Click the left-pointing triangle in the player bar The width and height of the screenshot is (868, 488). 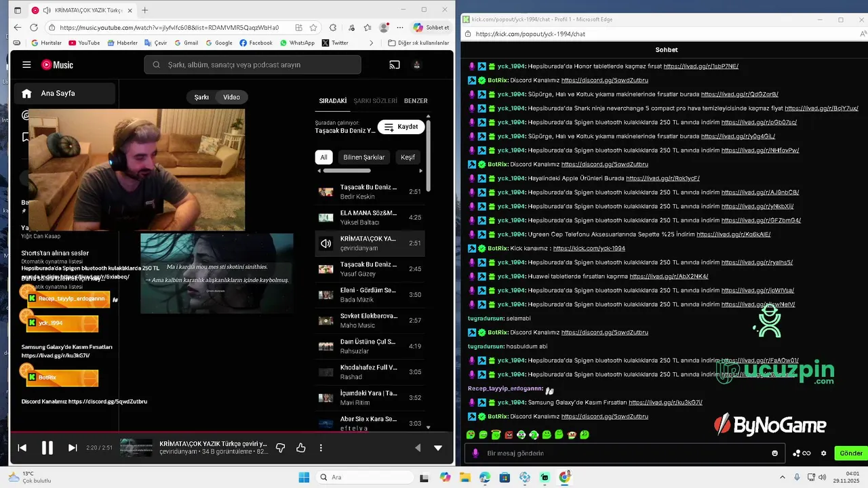point(417,447)
